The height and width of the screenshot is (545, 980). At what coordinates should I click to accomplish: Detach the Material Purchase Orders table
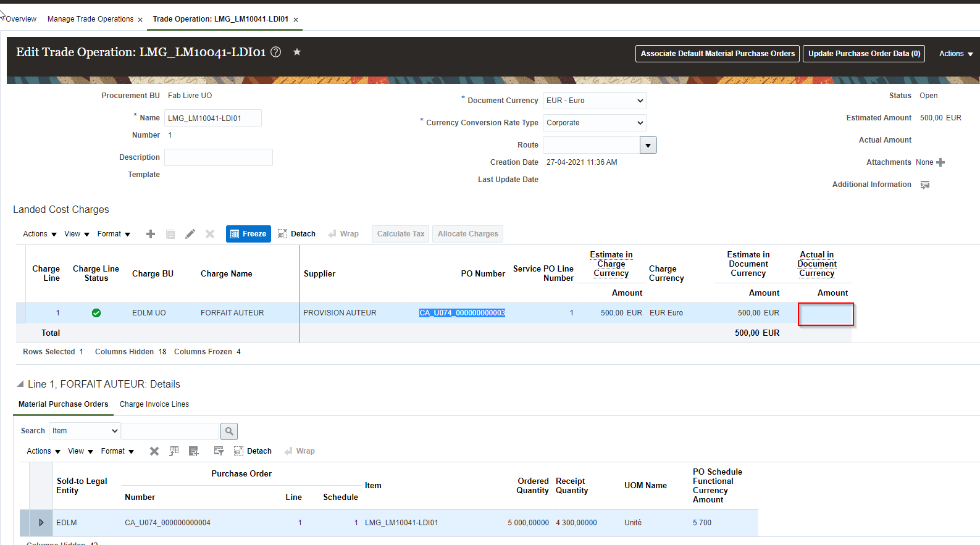pos(253,451)
